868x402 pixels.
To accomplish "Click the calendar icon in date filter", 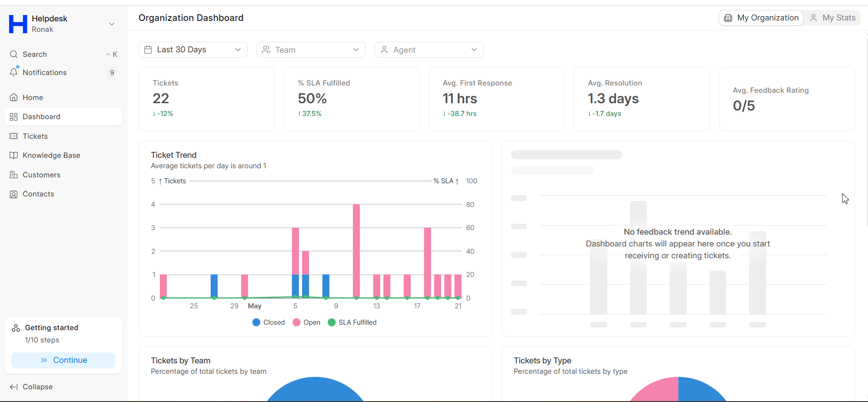I will click(x=148, y=50).
